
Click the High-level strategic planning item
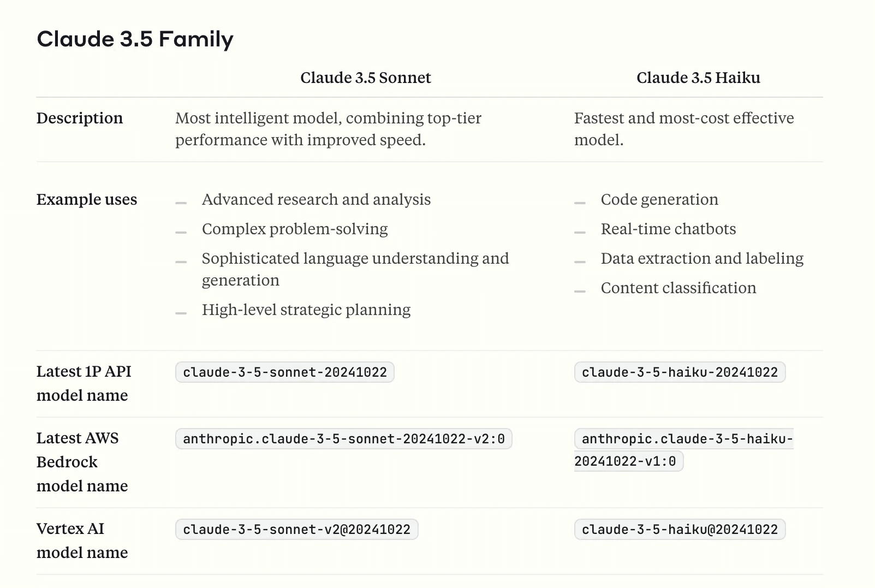click(306, 310)
